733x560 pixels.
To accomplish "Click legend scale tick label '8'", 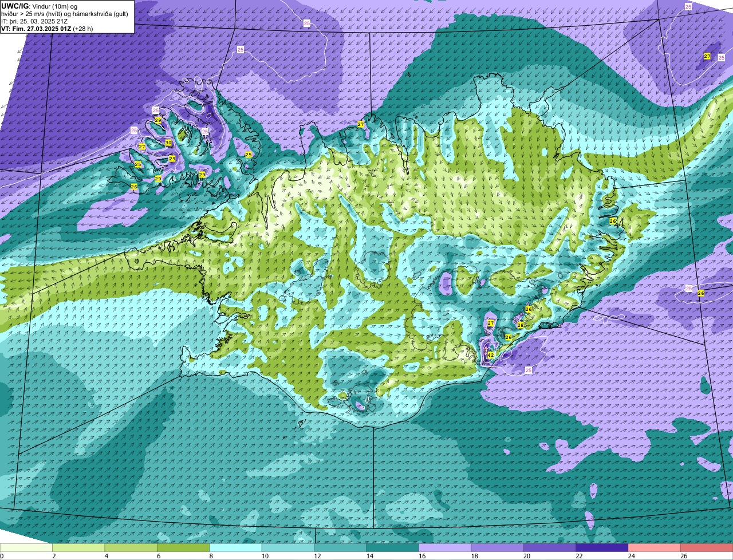I will click(211, 556).
